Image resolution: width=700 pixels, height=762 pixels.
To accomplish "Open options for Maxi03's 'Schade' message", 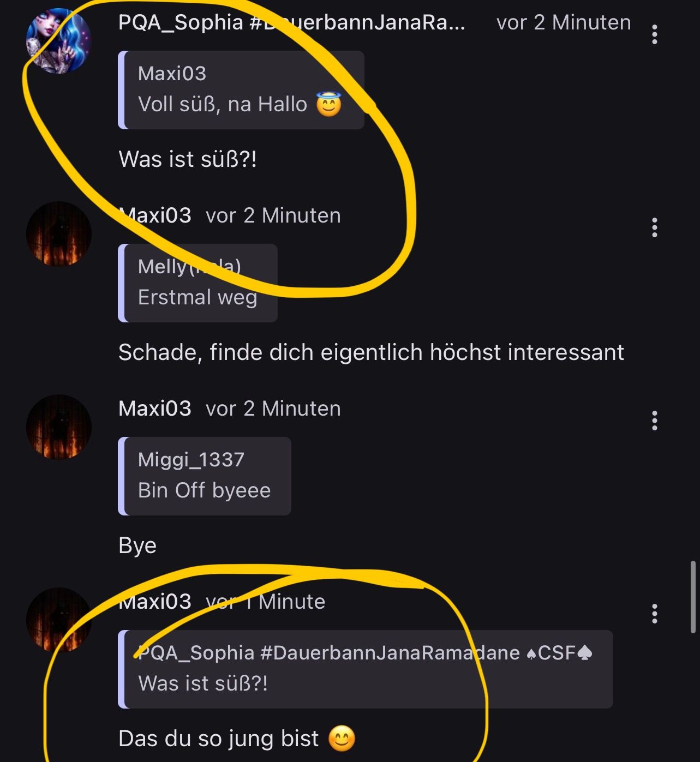I will click(x=654, y=227).
